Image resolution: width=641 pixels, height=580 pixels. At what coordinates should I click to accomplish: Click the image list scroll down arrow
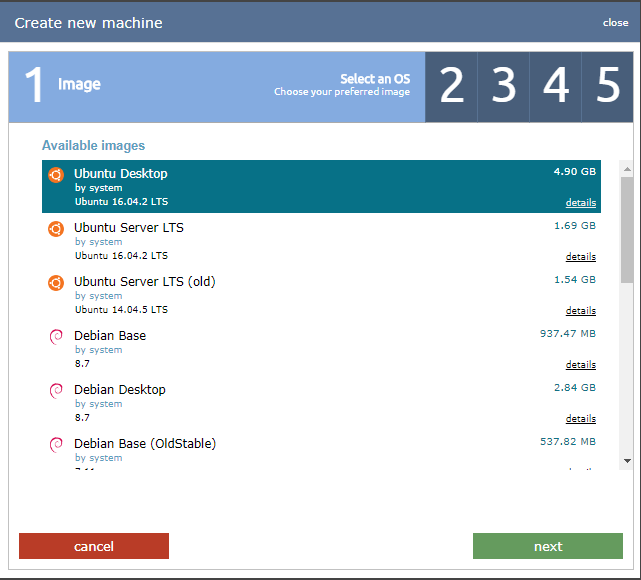point(627,461)
